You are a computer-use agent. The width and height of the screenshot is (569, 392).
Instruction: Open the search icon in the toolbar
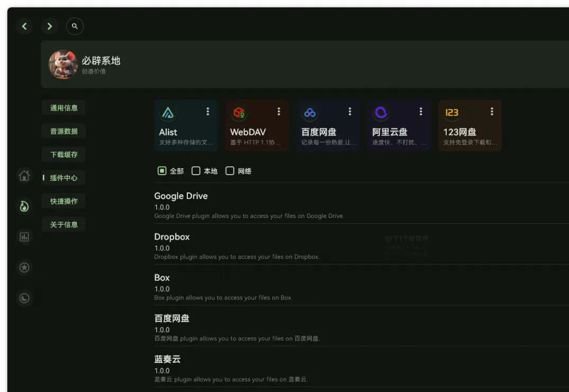click(x=75, y=26)
